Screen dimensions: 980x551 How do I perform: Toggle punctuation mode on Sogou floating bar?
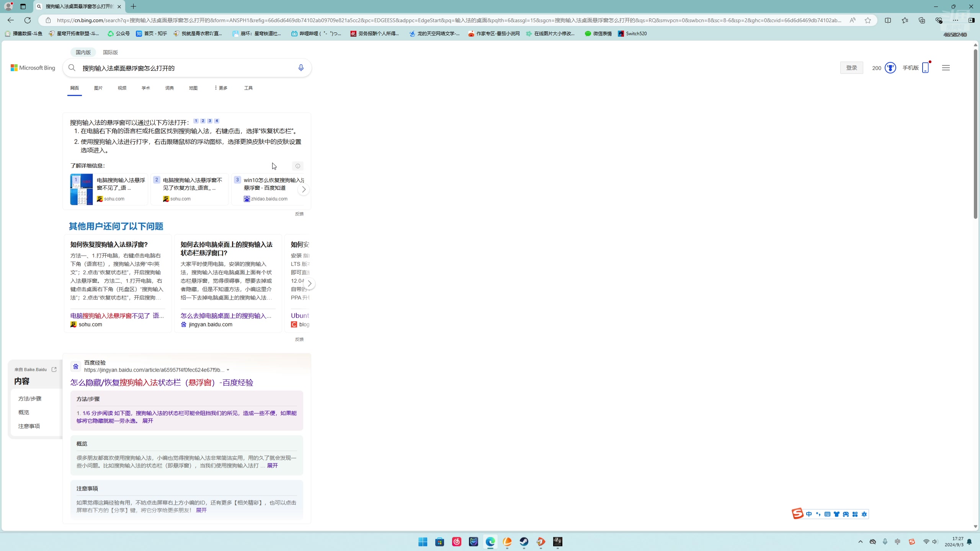818,514
